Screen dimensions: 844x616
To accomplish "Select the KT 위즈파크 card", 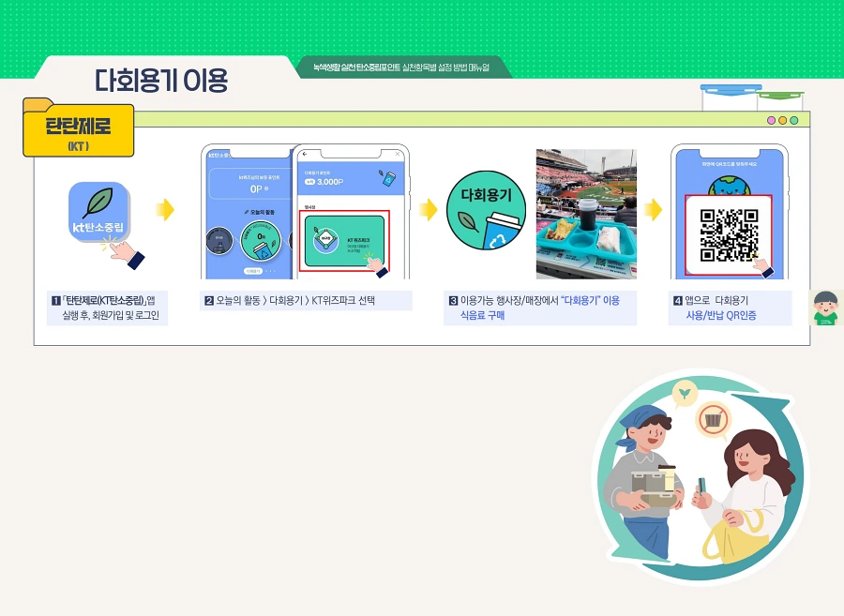I will coord(344,241).
